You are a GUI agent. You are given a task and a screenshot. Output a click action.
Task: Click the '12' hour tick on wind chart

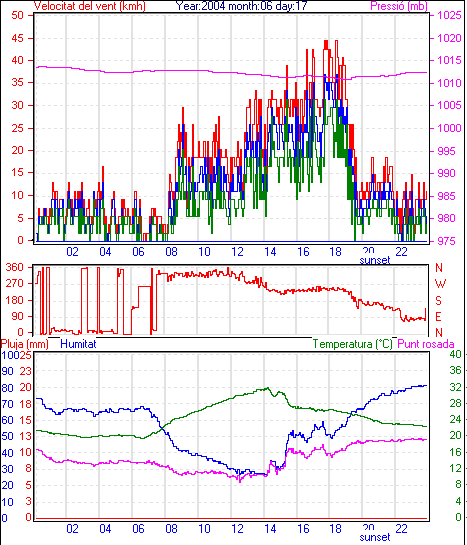pos(237,251)
